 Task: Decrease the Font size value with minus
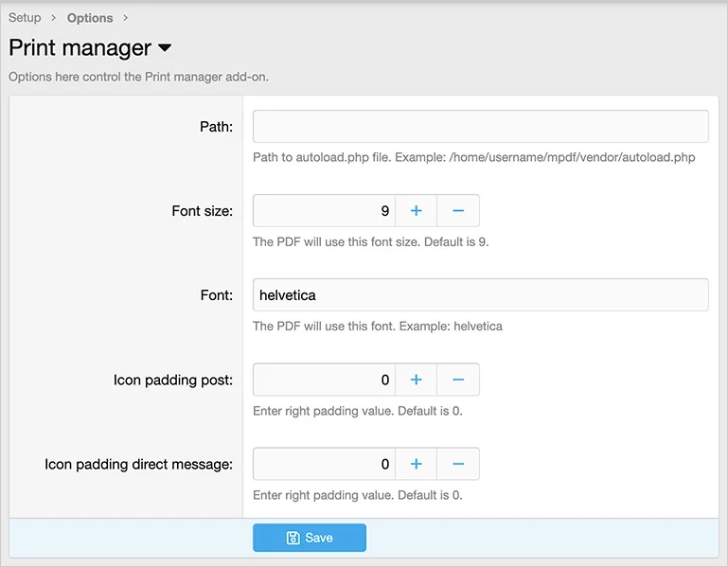pos(458,211)
